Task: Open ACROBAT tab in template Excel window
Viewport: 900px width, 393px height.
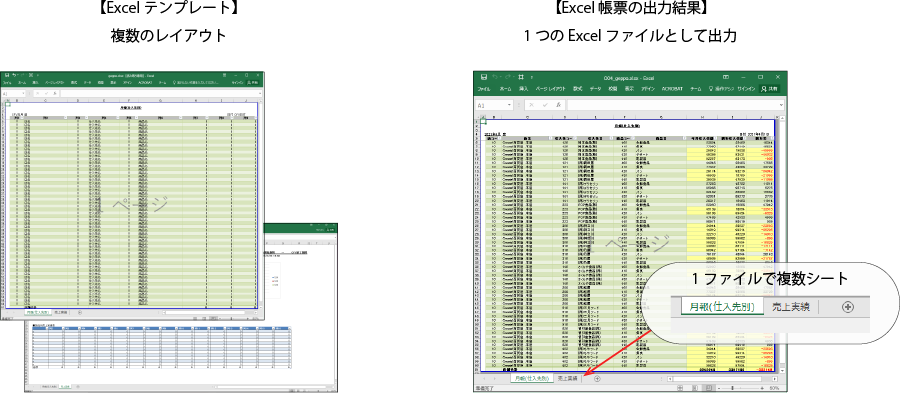Action: [x=145, y=83]
